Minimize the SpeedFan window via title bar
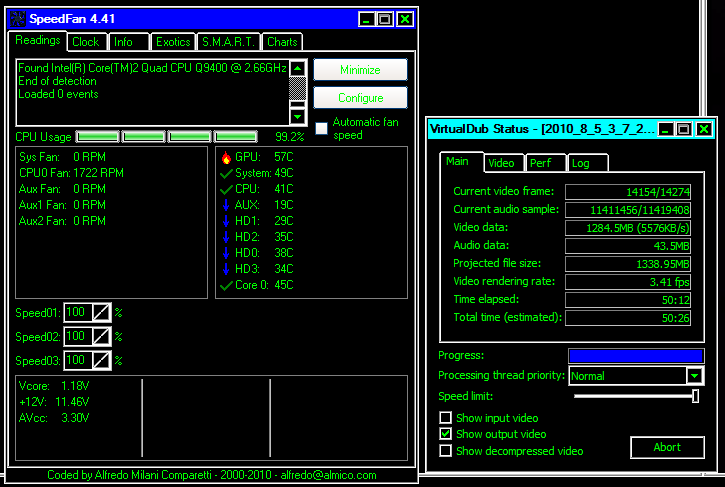The image size is (725, 487). point(367,19)
